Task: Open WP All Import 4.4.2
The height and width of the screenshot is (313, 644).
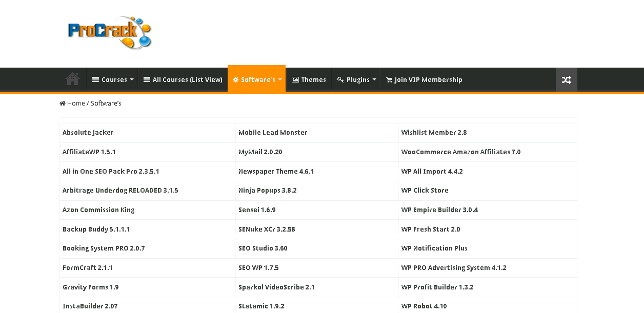Action: coord(432,172)
